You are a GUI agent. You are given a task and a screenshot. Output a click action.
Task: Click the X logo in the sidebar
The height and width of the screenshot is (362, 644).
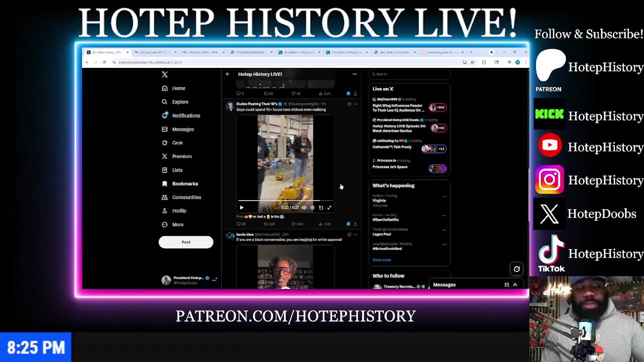pos(165,74)
